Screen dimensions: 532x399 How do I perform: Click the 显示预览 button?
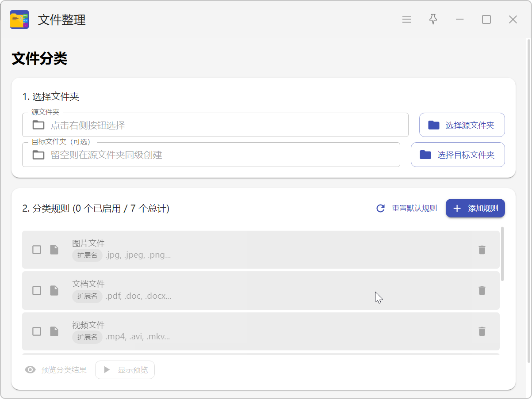(125, 370)
